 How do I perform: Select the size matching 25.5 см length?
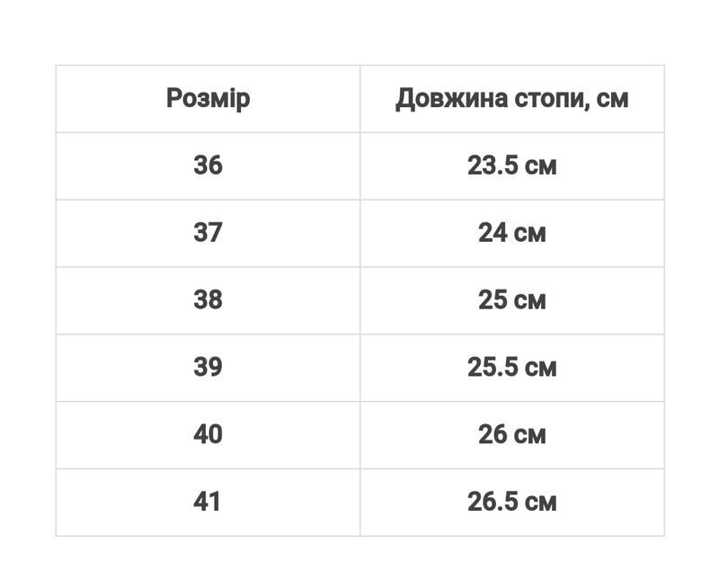point(208,367)
